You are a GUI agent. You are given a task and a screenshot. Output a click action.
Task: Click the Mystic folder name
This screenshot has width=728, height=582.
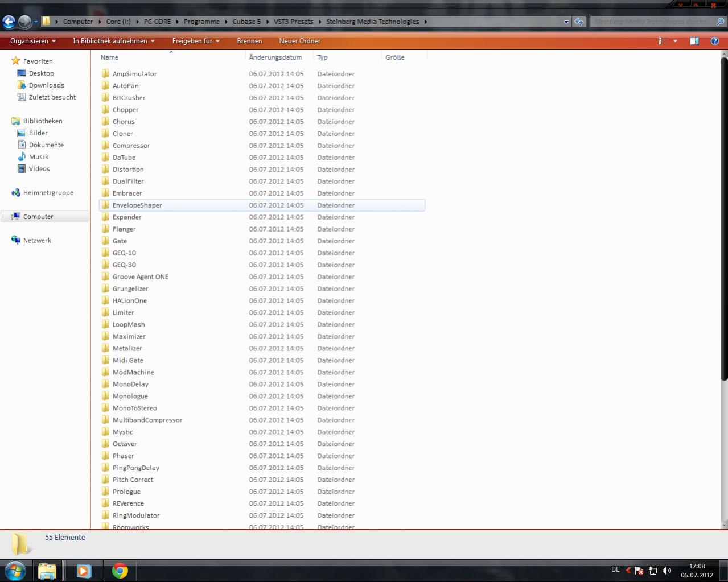coord(122,432)
